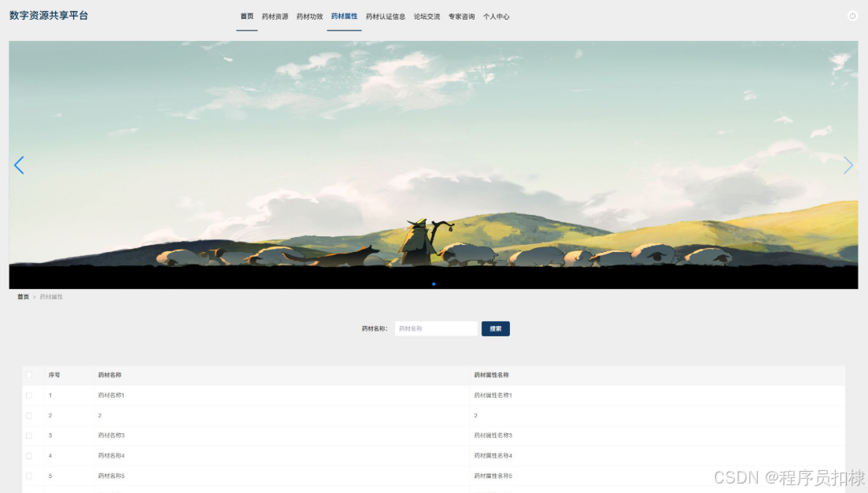Click the cell 药材名称5

111,476
